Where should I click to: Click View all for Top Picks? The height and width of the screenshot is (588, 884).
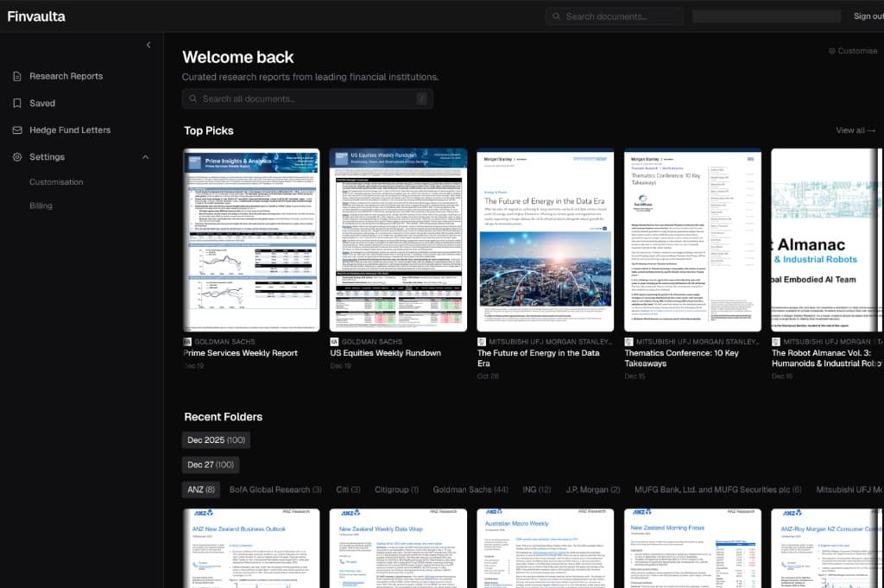(855, 130)
